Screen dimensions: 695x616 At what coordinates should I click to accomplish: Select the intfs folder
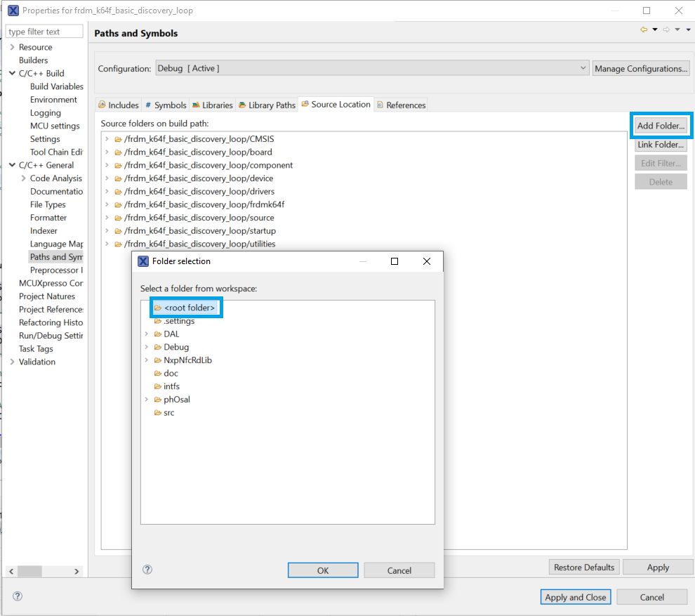click(171, 386)
